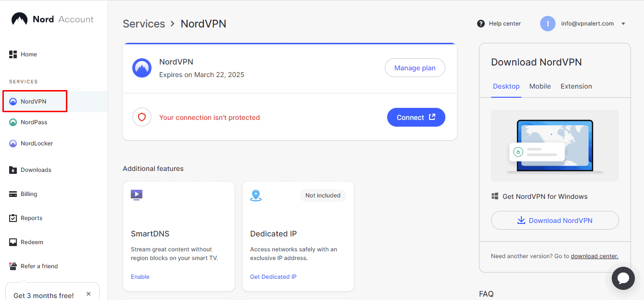This screenshot has width=644, height=300.
Task: Click the red shield unprotected icon
Action: pos(142,117)
